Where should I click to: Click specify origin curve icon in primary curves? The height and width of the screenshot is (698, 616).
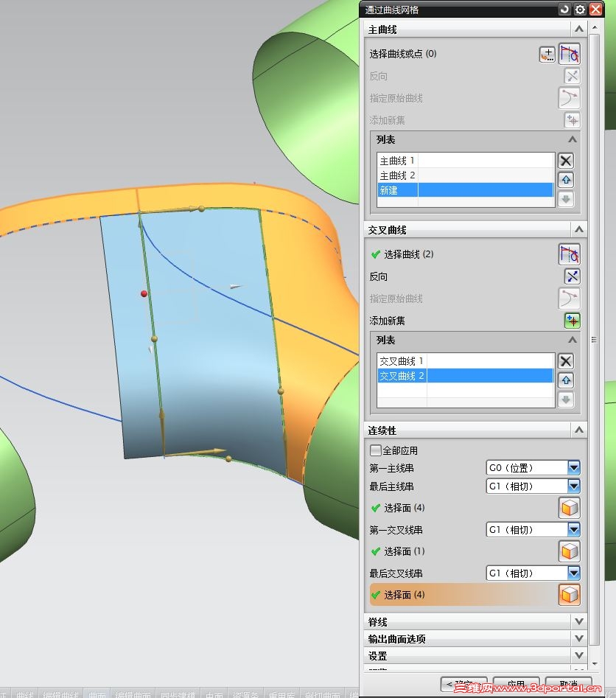(x=570, y=98)
